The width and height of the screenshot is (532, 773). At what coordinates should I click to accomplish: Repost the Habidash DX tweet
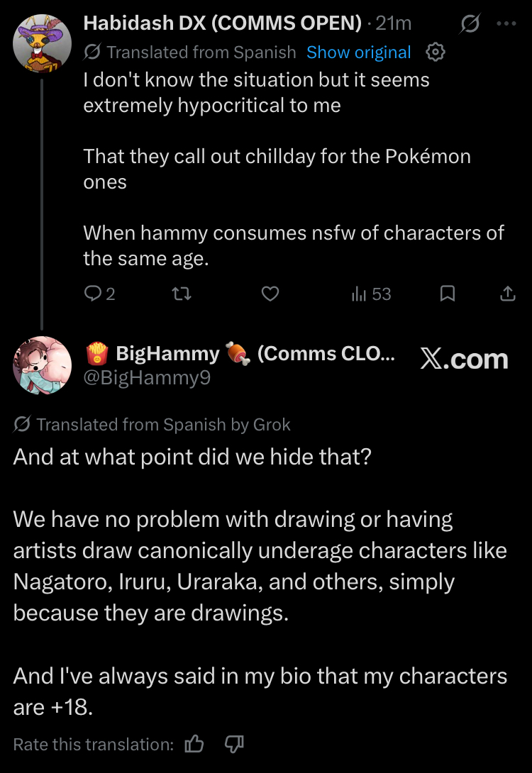(x=183, y=294)
